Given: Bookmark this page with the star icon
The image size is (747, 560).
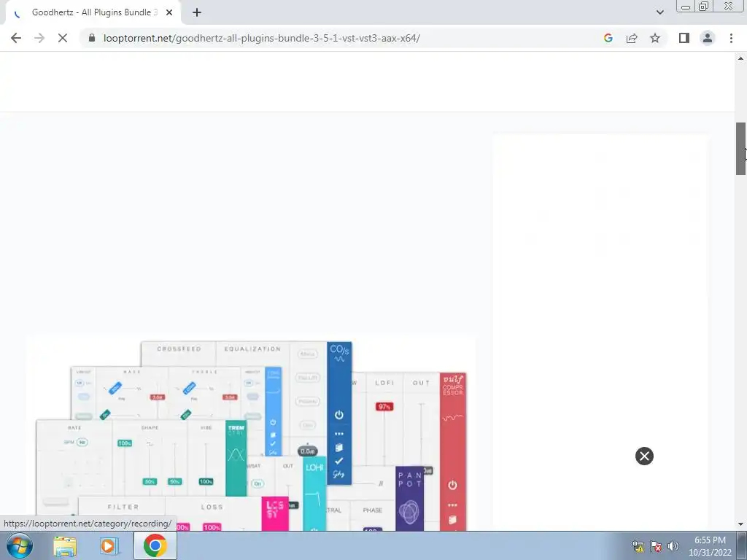Looking at the screenshot, I should (655, 38).
